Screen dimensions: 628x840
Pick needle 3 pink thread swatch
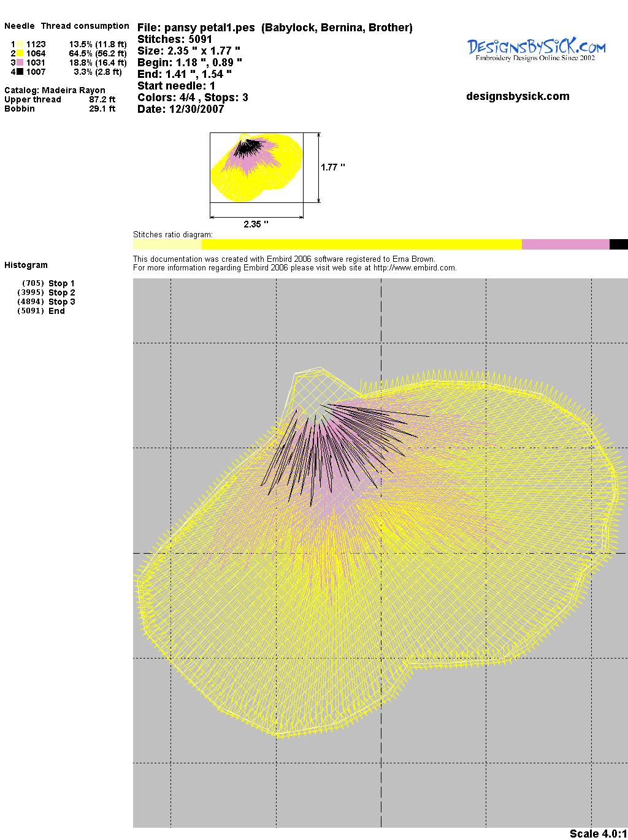coord(20,63)
